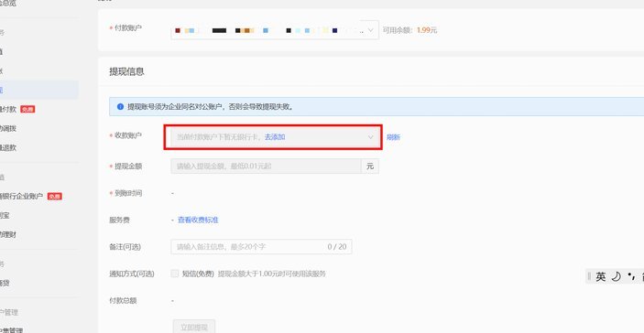Screen dimensions: 644x333
Task: Click into the 提现金额 amount field
Action: (x=266, y=166)
